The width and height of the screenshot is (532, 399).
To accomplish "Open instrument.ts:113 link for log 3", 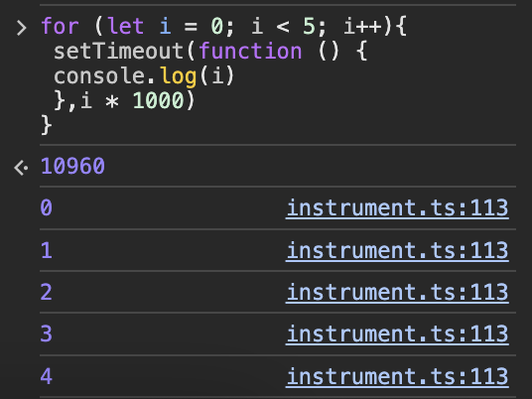I will pos(397,334).
